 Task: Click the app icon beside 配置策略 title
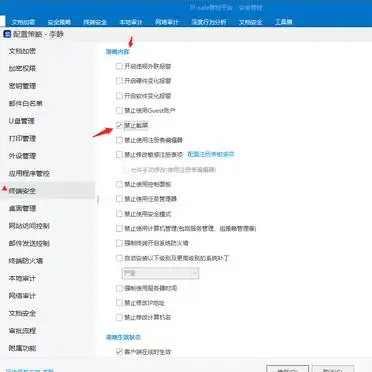pos(7,34)
